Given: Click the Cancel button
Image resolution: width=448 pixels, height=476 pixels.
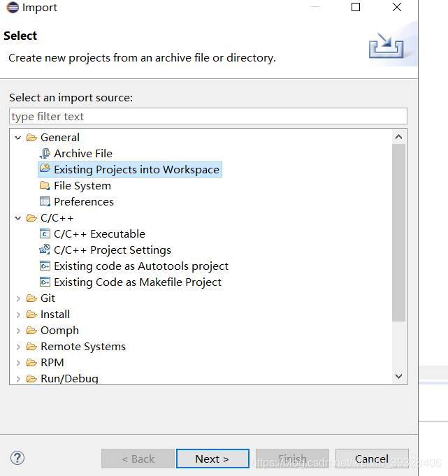Looking at the screenshot, I should [x=372, y=459].
